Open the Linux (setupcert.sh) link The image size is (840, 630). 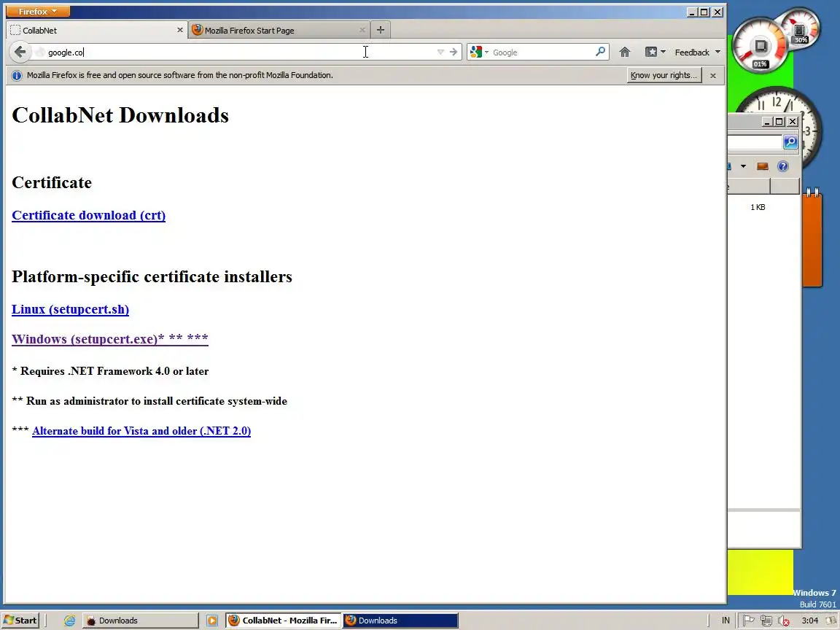pyautogui.click(x=70, y=310)
